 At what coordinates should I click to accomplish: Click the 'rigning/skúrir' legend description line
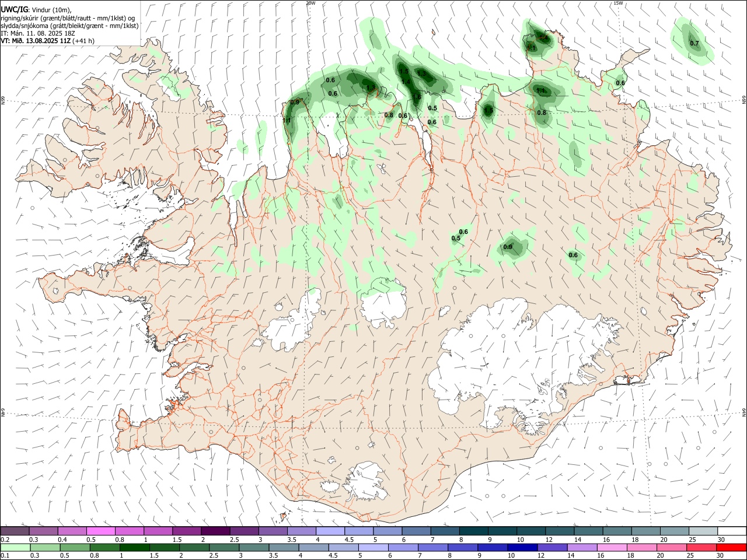coord(68,17)
